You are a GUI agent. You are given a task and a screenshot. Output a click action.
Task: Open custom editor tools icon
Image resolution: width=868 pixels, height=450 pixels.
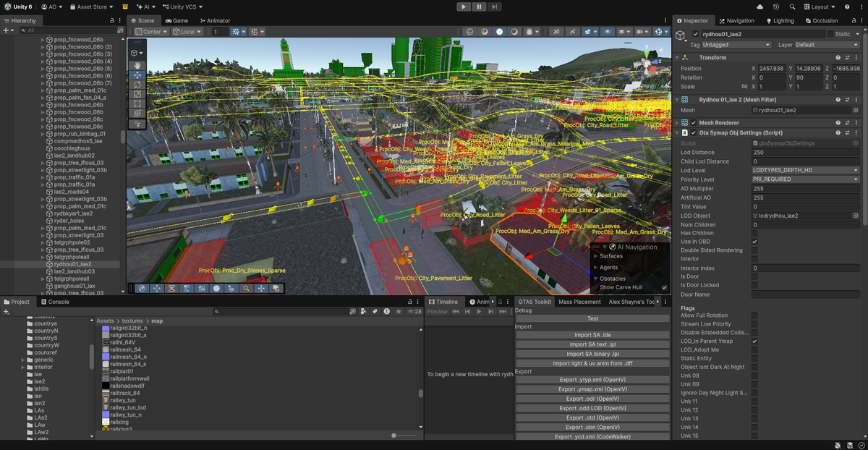137,124
